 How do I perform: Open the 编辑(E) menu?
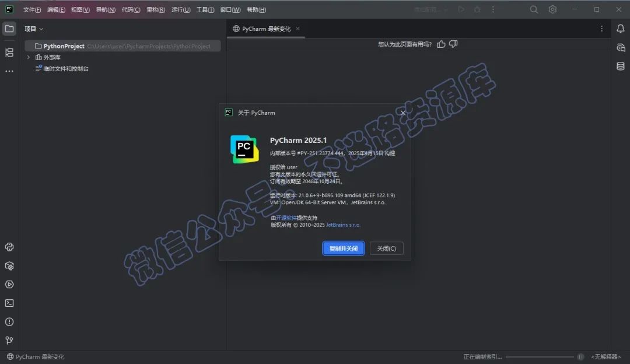56,10
